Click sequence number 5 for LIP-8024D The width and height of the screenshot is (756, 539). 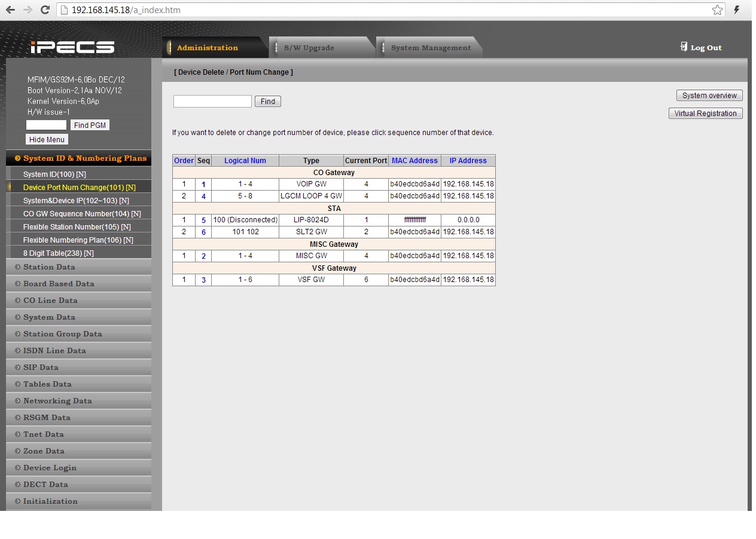[203, 220]
